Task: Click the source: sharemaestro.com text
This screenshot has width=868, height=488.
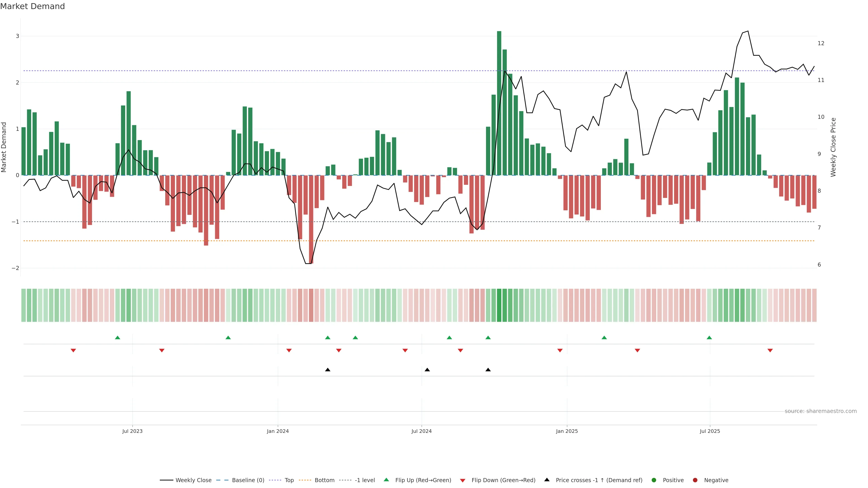Action: click(x=821, y=411)
